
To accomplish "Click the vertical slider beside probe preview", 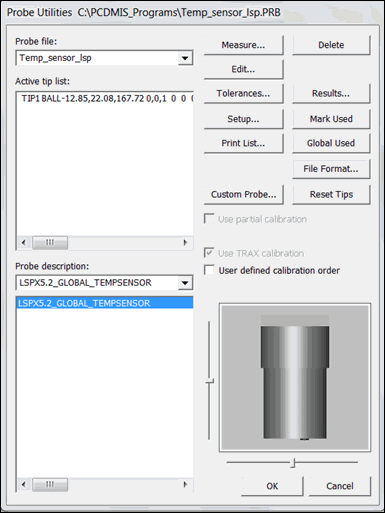I will tap(209, 381).
